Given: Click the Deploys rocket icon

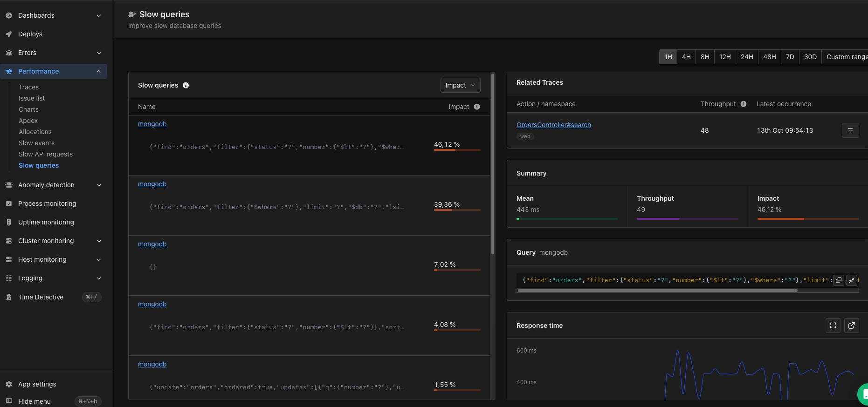Looking at the screenshot, I should 9,34.
